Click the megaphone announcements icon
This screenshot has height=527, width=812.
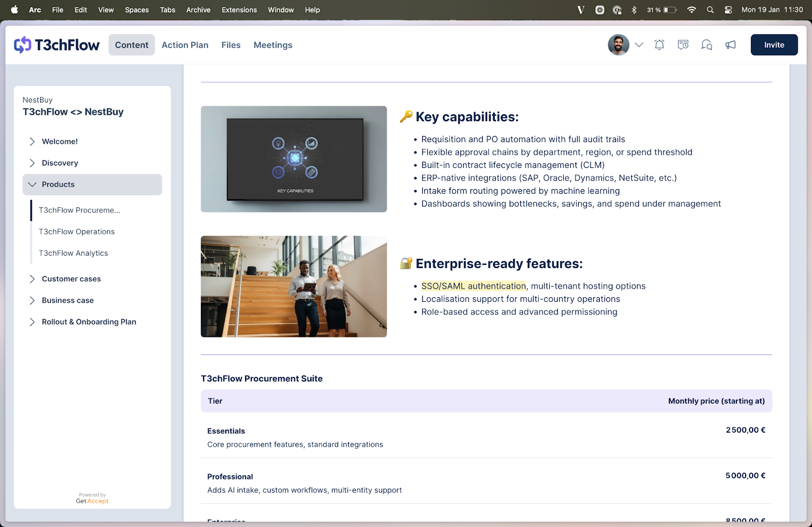[x=730, y=45]
